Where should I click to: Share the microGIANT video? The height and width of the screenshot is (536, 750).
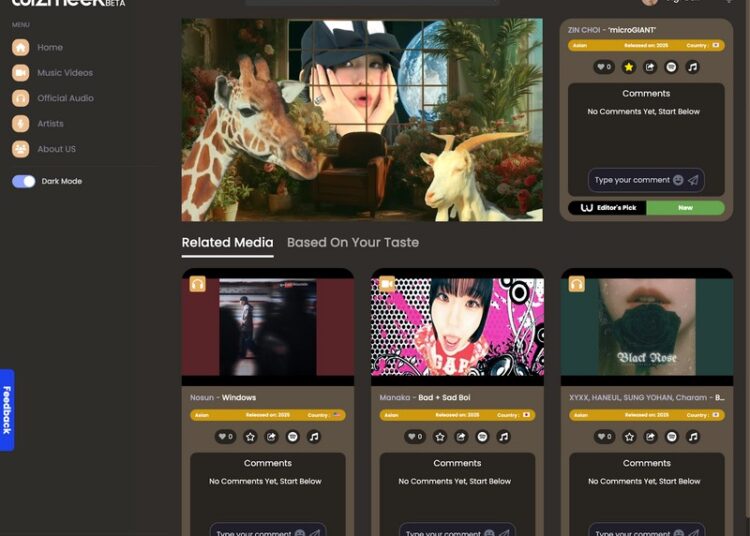pos(650,67)
